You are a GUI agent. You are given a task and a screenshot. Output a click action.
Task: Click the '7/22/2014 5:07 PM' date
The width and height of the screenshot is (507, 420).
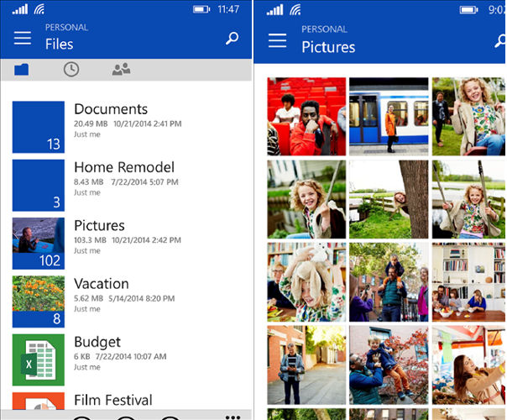click(144, 181)
